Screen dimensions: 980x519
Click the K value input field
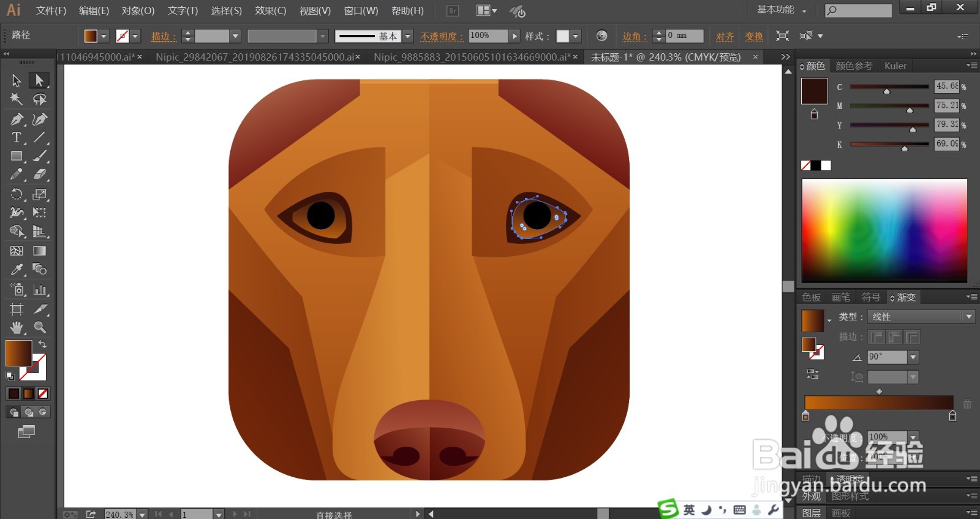coord(947,144)
